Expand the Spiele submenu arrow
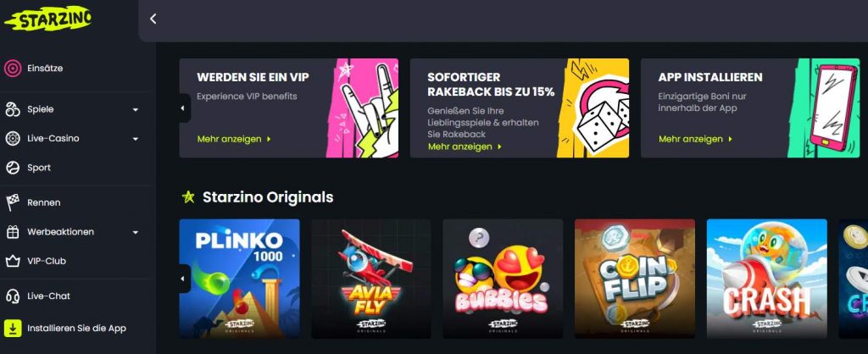868x354 pixels. [x=136, y=110]
